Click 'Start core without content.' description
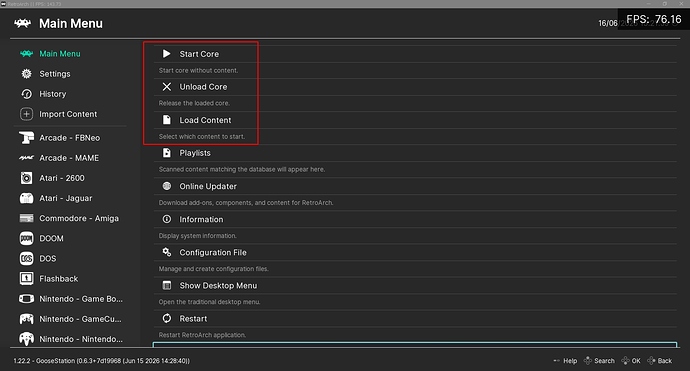The width and height of the screenshot is (690, 371). click(198, 70)
